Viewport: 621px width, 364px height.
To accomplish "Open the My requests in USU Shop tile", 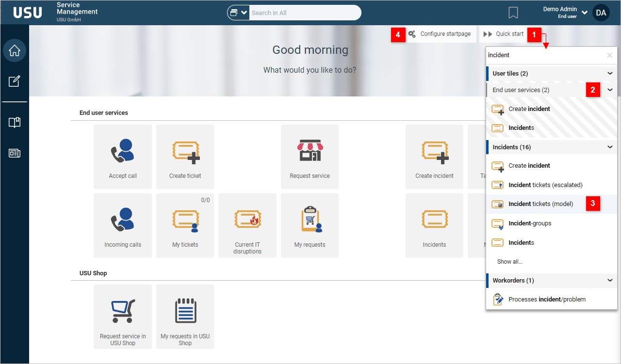I will pos(185,317).
